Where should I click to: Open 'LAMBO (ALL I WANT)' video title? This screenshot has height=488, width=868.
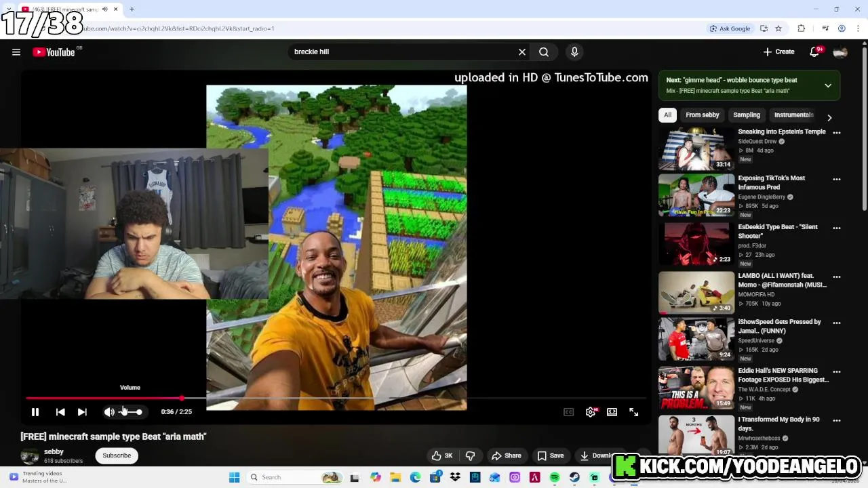pos(782,280)
